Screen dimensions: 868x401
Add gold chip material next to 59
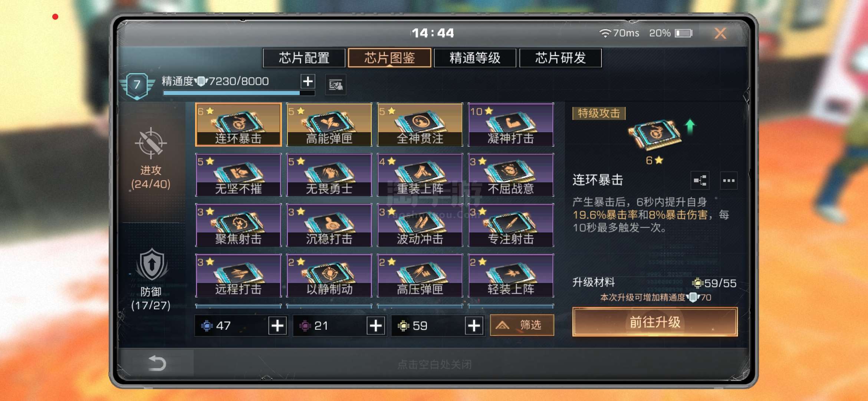[474, 326]
